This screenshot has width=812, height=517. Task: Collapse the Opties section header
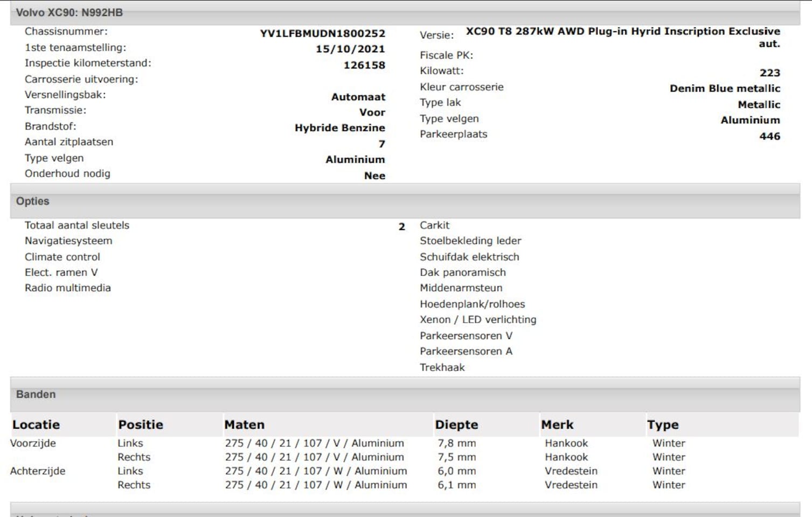(x=33, y=201)
